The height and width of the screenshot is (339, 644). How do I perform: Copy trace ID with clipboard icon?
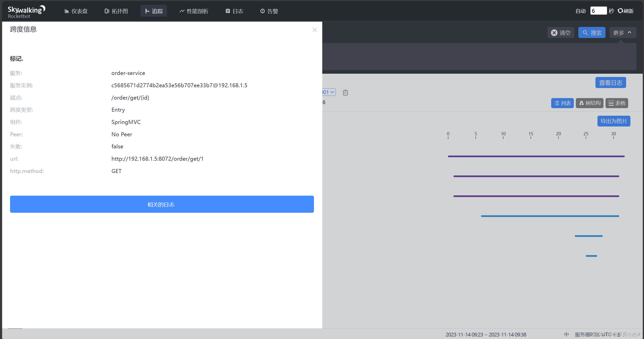pyautogui.click(x=345, y=93)
